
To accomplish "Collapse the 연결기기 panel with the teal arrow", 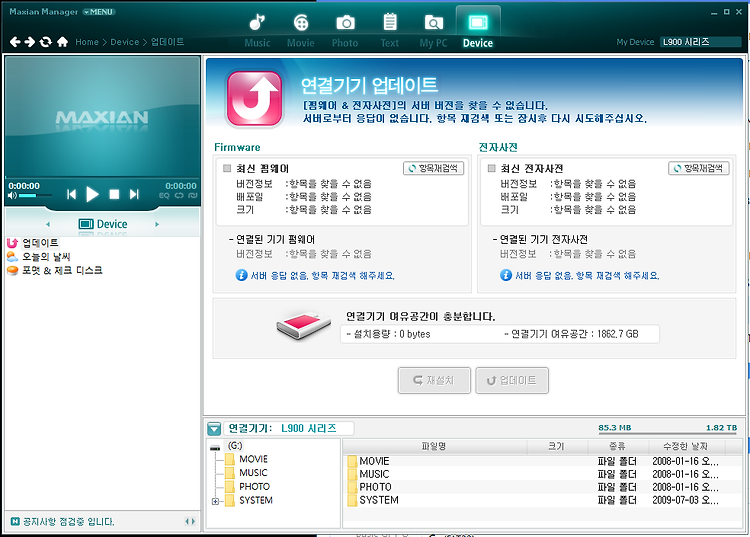I will point(214,428).
